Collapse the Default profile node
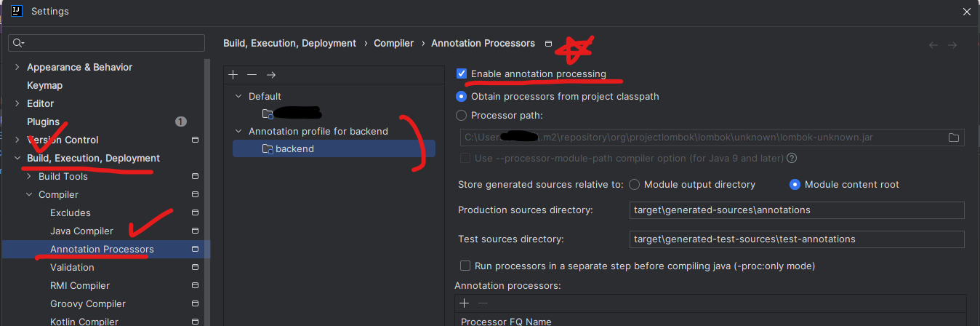The height and width of the screenshot is (326, 980). (238, 96)
